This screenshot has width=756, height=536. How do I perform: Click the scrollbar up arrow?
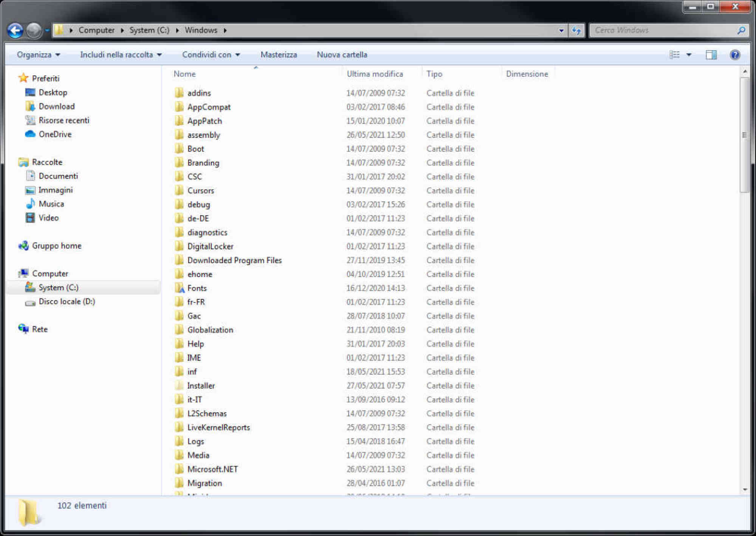(x=745, y=71)
